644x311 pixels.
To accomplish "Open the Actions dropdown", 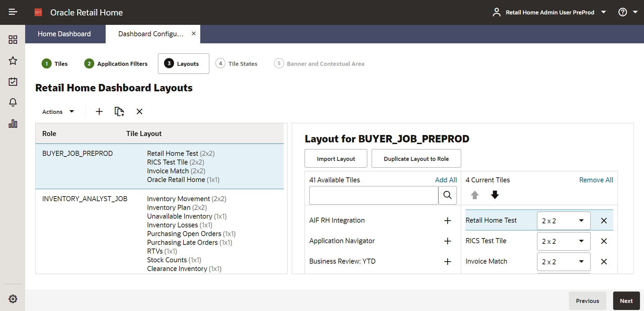I will pyautogui.click(x=57, y=112).
